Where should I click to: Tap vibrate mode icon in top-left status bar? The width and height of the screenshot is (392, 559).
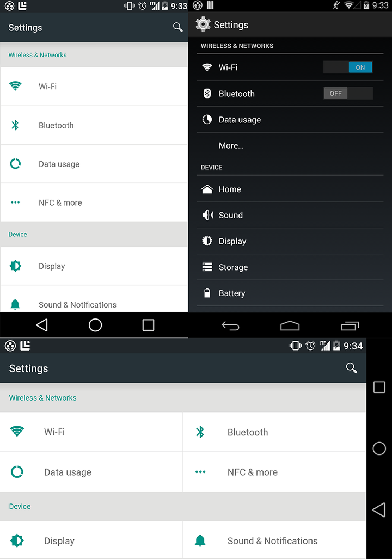point(130,5)
